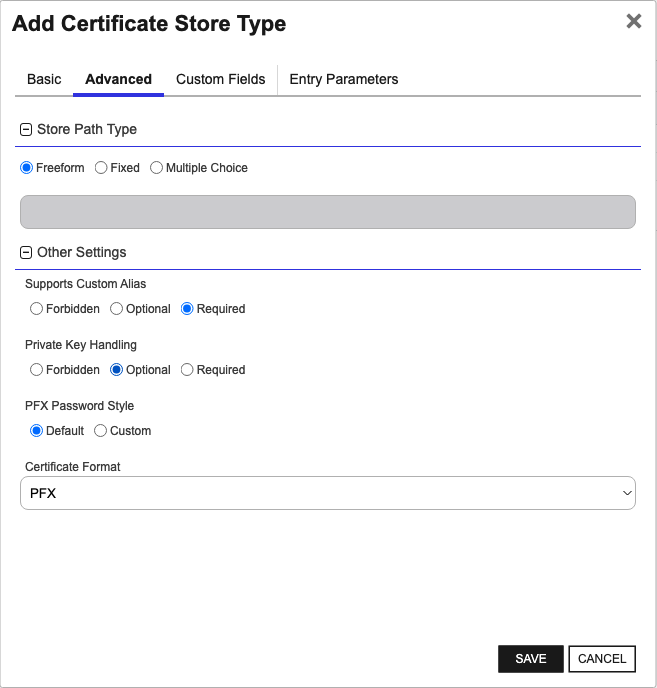Screen dimensions: 657x688
Task: Pick Multiple Choice store path type
Action: (x=156, y=168)
